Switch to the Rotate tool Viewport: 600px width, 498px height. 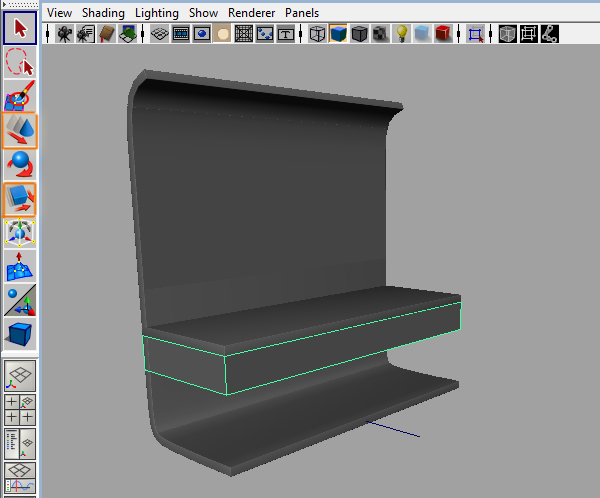tap(20, 165)
